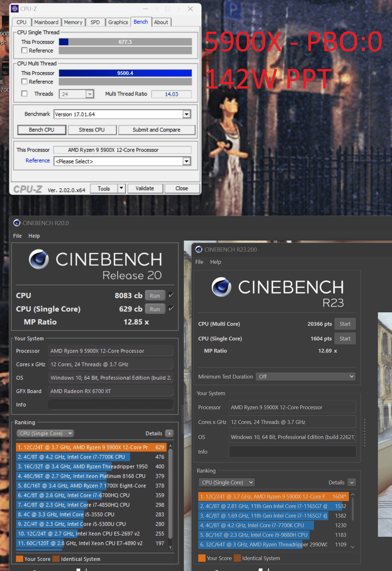
Task: Select R23 top ranking row Ryzen 9 5900X 1604
Action: pos(273,497)
